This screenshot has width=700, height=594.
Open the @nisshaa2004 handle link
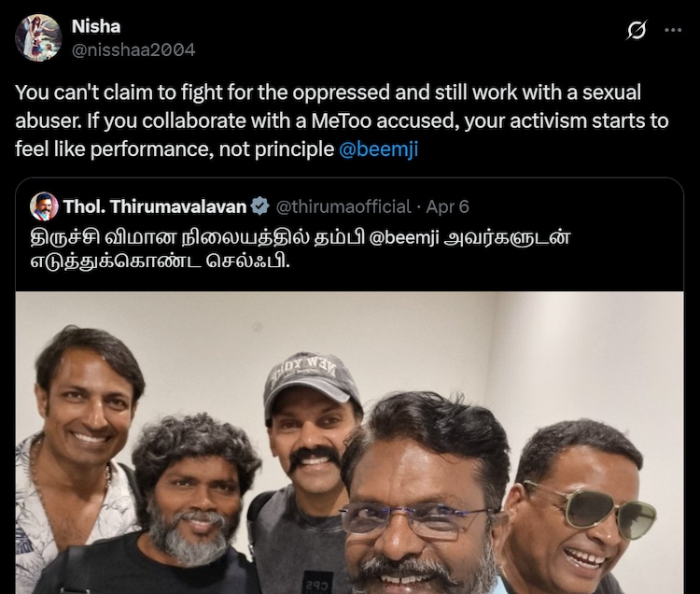point(133,49)
